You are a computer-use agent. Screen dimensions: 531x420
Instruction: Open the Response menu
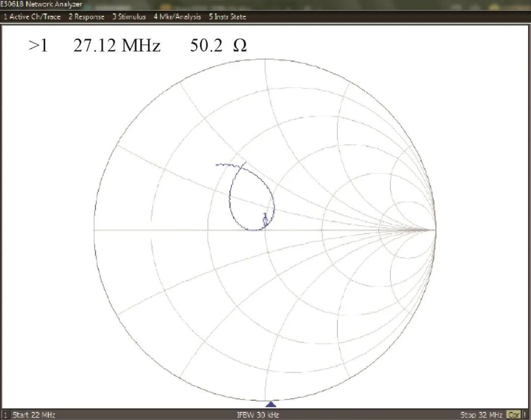point(87,17)
